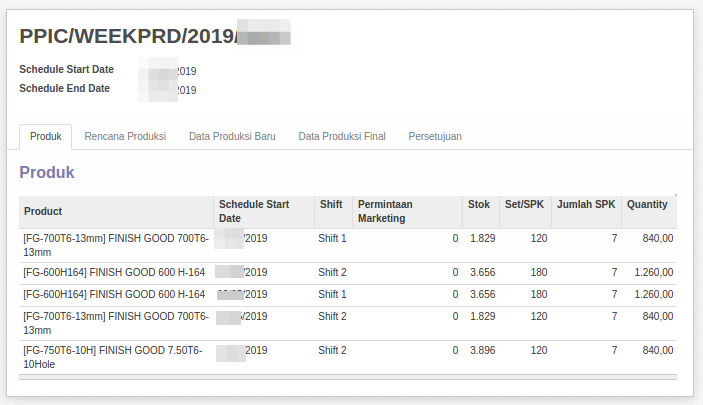This screenshot has width=703, height=405.
Task: Sort by Quantity column header
Action: click(647, 204)
